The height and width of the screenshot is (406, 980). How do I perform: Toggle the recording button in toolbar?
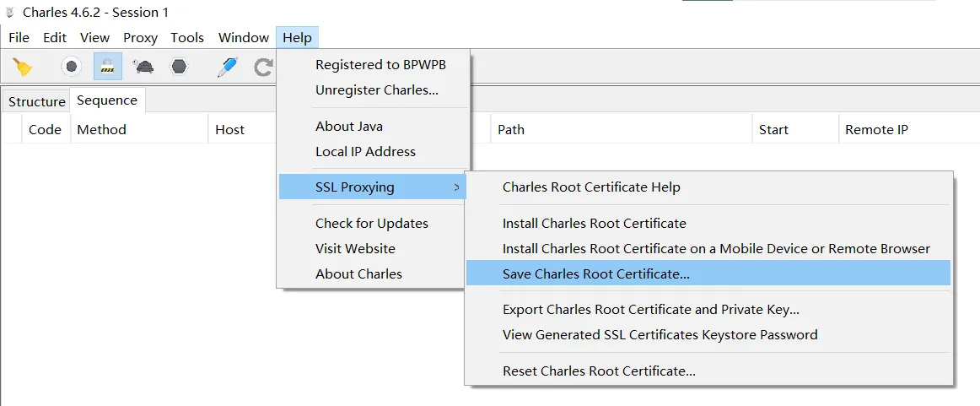pos(71,67)
